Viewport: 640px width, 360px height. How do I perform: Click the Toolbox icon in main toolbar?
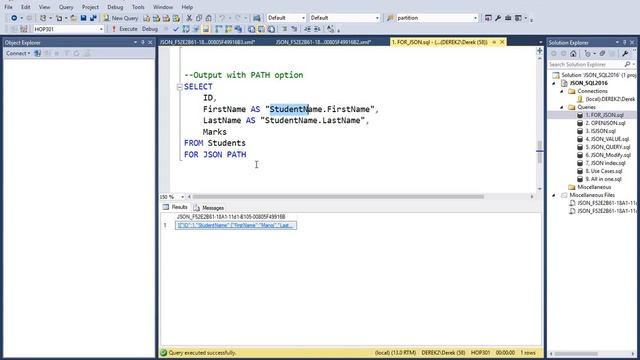(508, 18)
